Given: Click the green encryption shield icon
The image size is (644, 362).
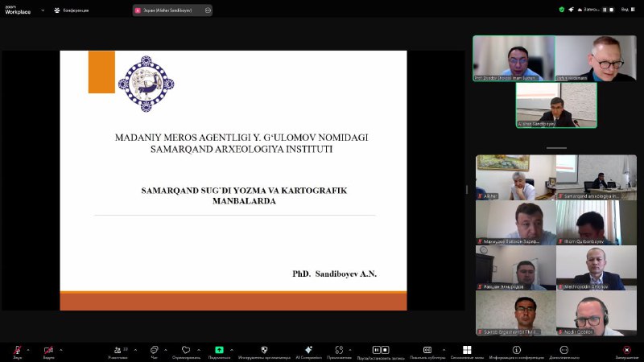Looking at the screenshot, I should [x=561, y=10].
